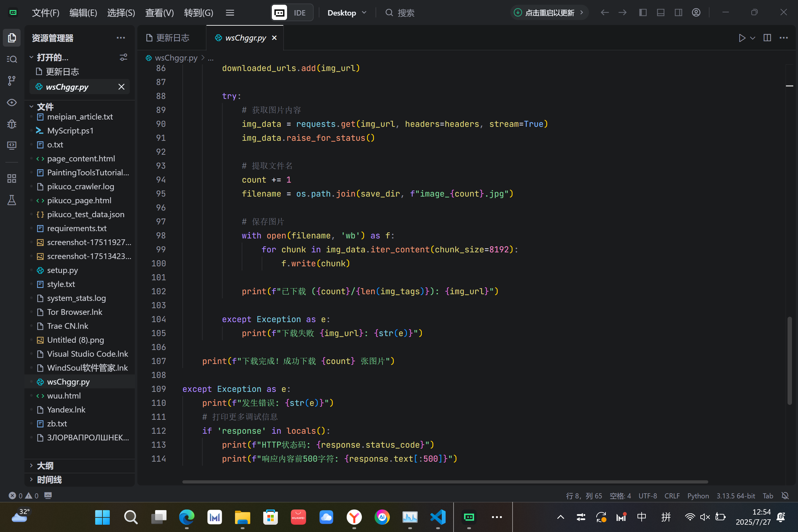Open the Run and Debug view
Image resolution: width=798 pixels, height=532 pixels.
pos(12,124)
